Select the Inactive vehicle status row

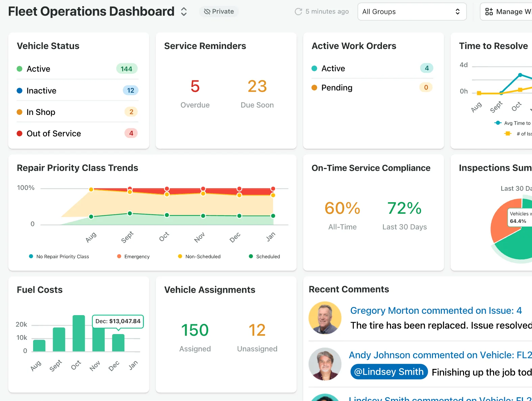point(77,91)
